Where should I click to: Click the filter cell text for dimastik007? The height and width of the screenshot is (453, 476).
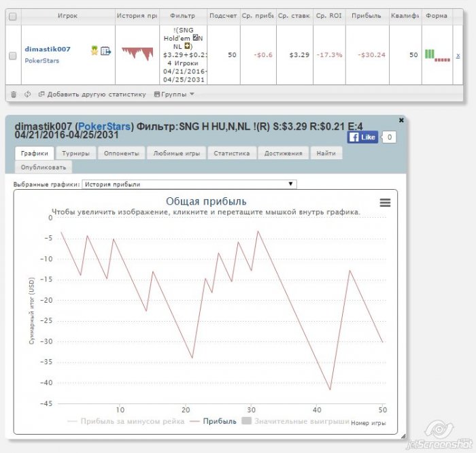tap(184, 55)
